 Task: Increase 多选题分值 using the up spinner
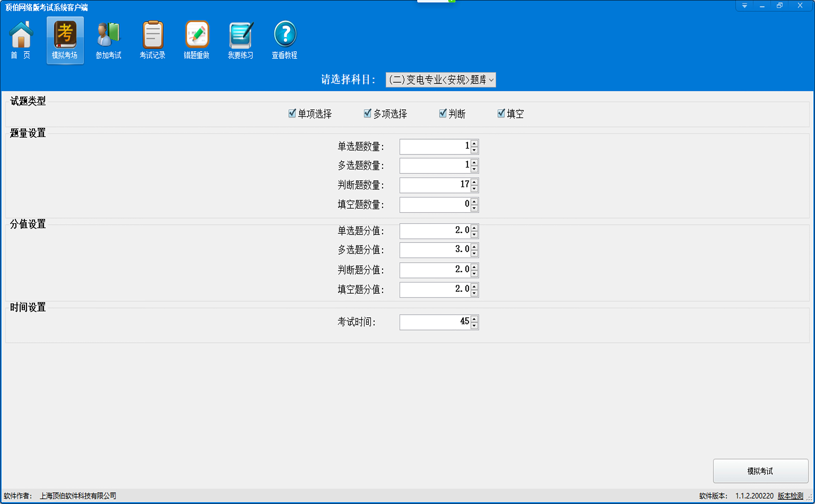pos(474,247)
